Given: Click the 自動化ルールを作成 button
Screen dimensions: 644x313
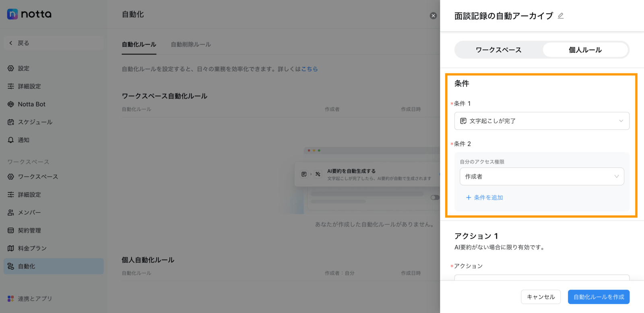Looking at the screenshot, I should pyautogui.click(x=599, y=297).
